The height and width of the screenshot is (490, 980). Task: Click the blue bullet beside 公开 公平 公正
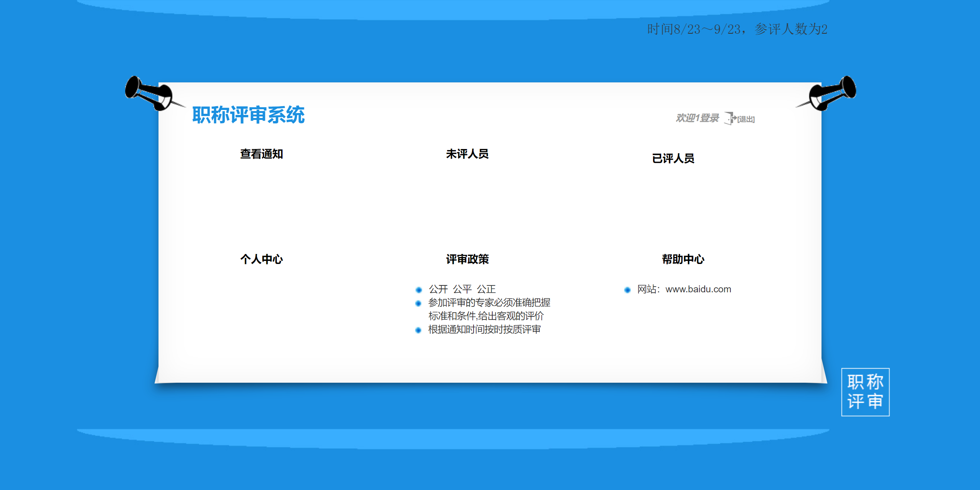pyautogui.click(x=418, y=290)
